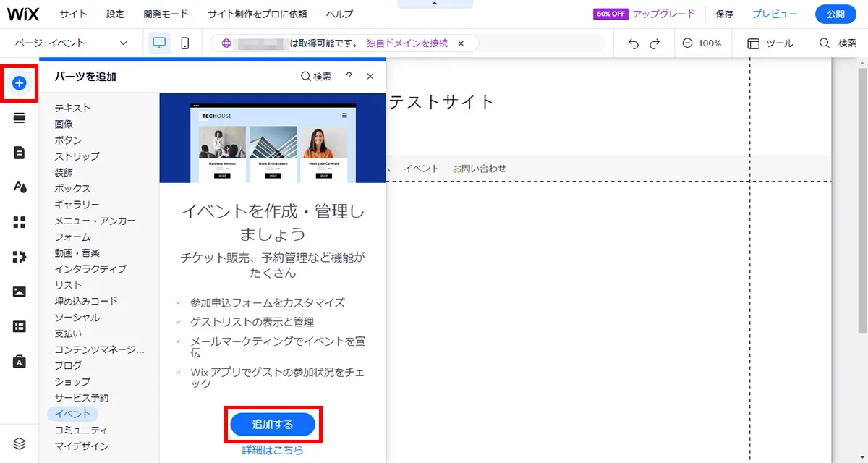Switch to mobile editor view
The width and height of the screenshot is (868, 463).
[184, 43]
